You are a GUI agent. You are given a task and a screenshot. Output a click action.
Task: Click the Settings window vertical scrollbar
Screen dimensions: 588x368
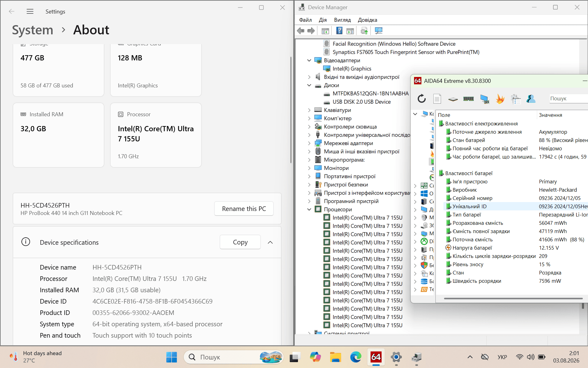[291, 110]
